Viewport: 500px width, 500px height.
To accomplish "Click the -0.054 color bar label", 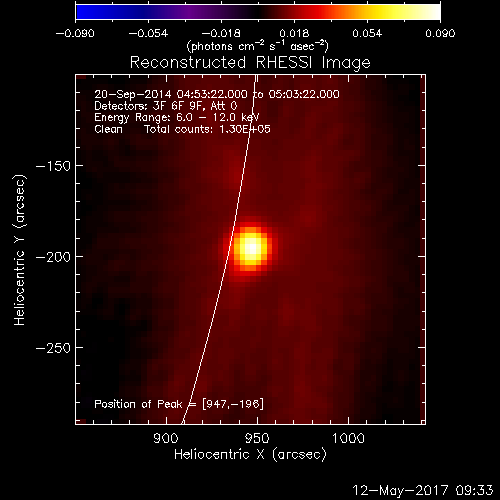I will (148, 33).
